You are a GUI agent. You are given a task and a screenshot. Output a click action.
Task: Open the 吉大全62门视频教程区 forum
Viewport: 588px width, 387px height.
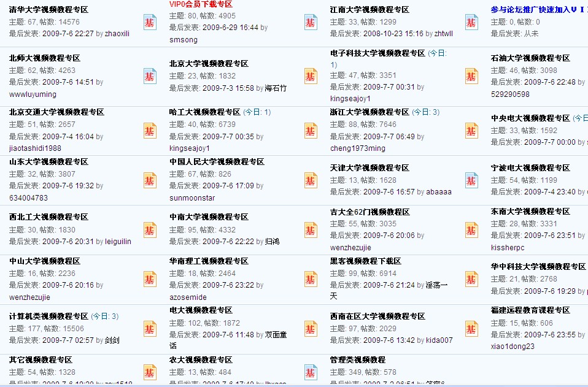[369, 212]
